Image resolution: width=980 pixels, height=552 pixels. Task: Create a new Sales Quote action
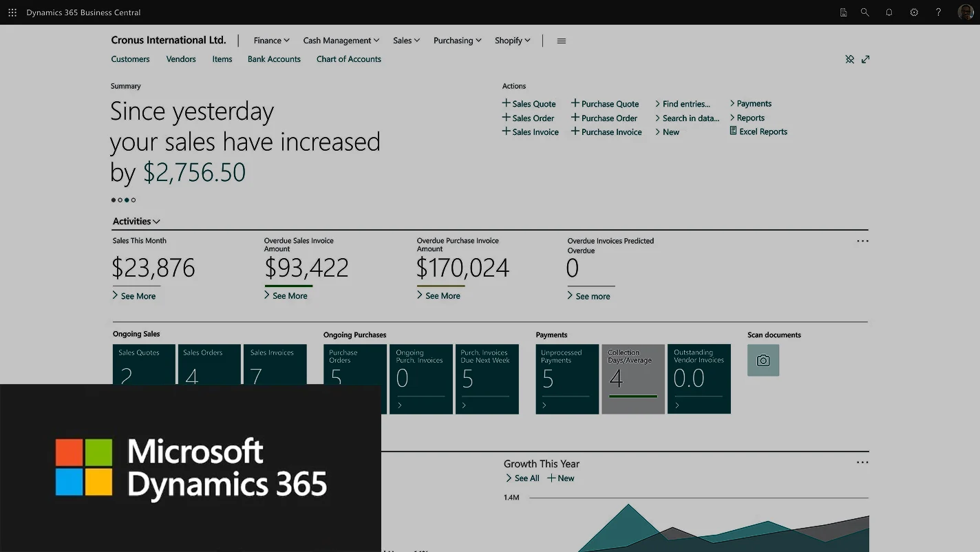click(529, 104)
